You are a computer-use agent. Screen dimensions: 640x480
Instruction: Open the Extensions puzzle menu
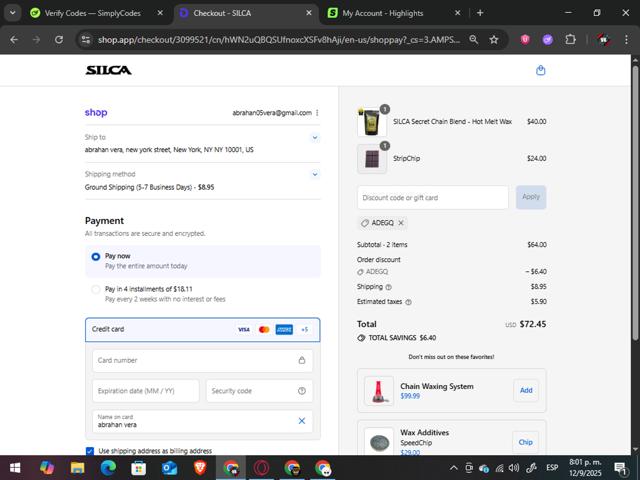click(570, 40)
